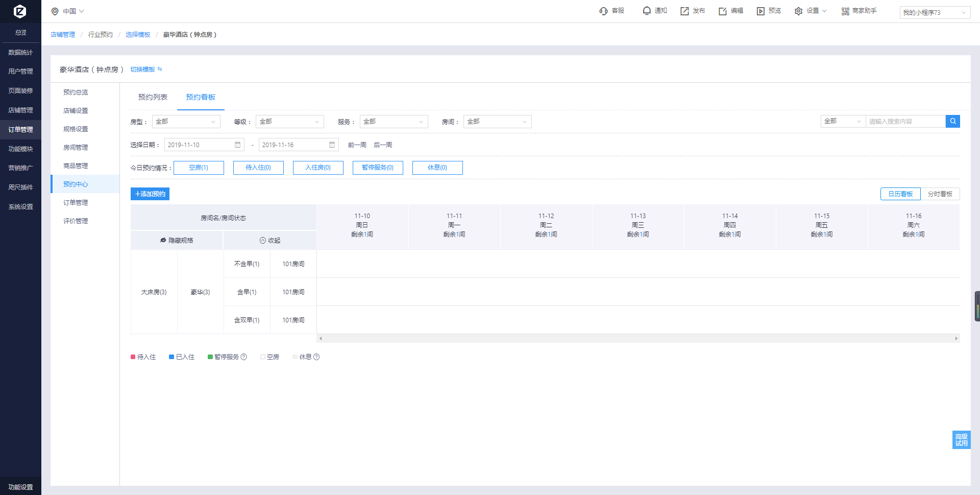980x495 pixels.
Task: Open 选择模板 breadcrumb link
Action: pyautogui.click(x=138, y=35)
